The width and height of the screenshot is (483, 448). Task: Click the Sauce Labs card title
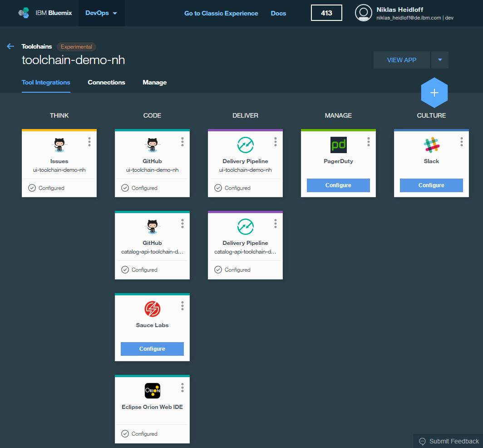coord(152,325)
